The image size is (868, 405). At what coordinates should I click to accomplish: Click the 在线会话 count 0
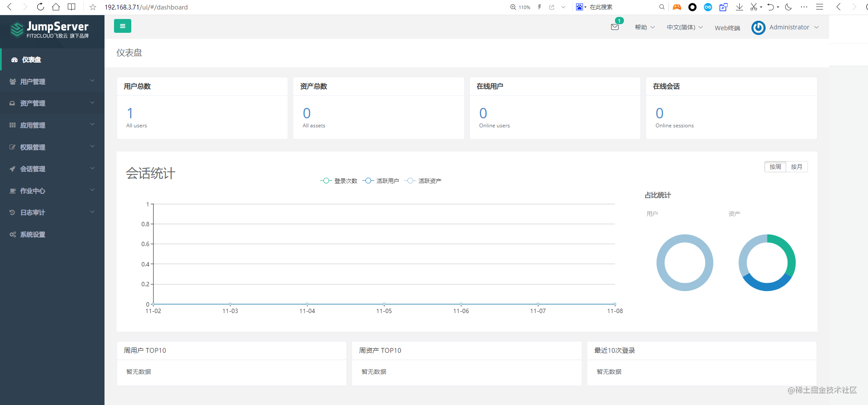pos(659,113)
